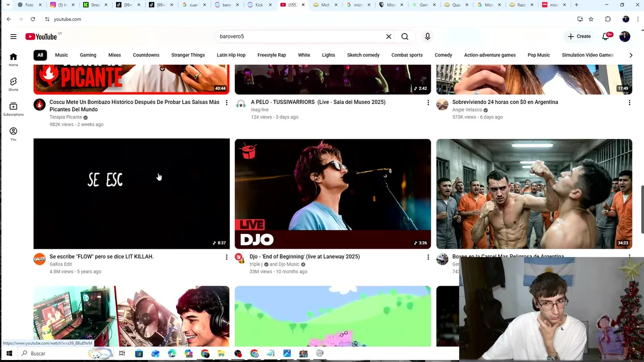Open the Create button

[579, 36]
